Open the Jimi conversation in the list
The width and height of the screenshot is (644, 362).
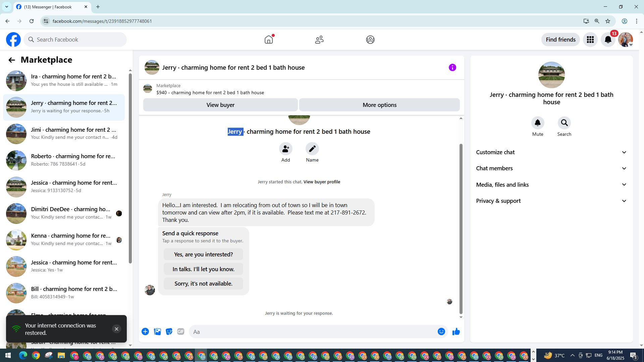[x=64, y=134]
